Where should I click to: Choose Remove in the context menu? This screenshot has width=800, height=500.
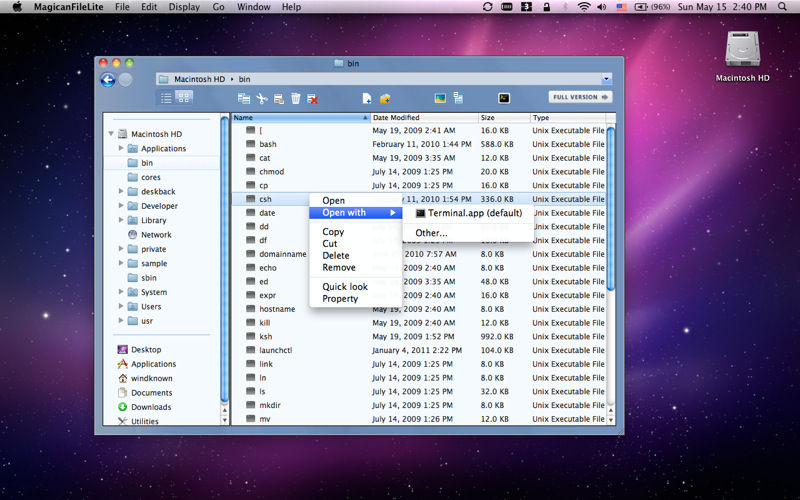(x=356, y=268)
